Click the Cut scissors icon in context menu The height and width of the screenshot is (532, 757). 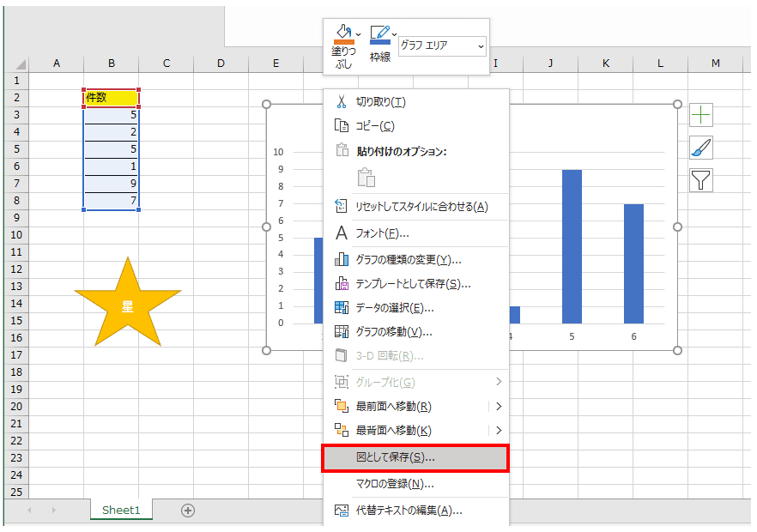(x=341, y=102)
